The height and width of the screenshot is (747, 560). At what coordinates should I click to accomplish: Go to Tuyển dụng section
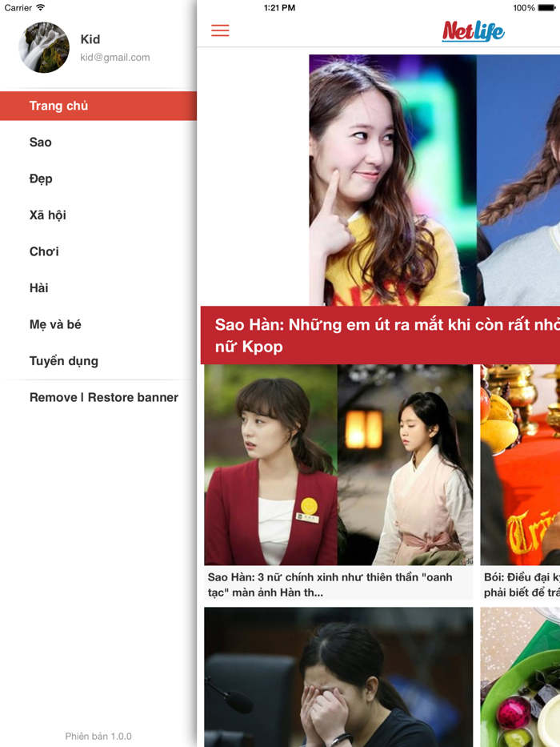tap(98, 360)
